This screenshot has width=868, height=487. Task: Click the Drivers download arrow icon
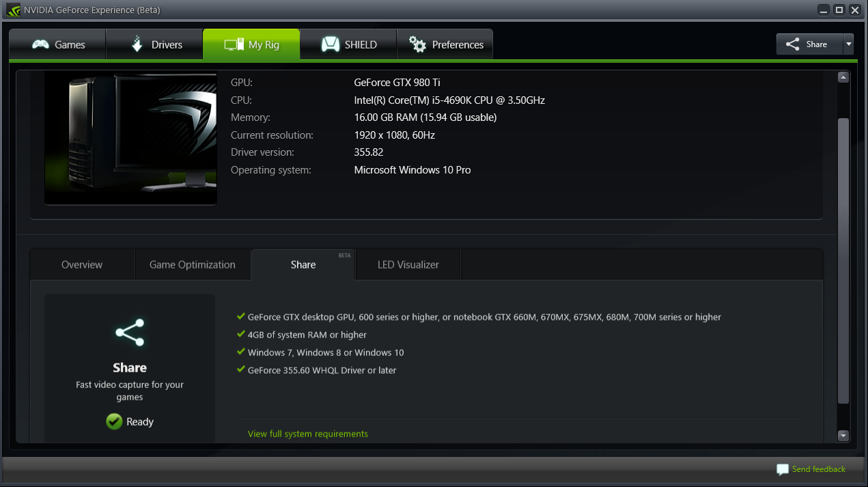click(137, 44)
